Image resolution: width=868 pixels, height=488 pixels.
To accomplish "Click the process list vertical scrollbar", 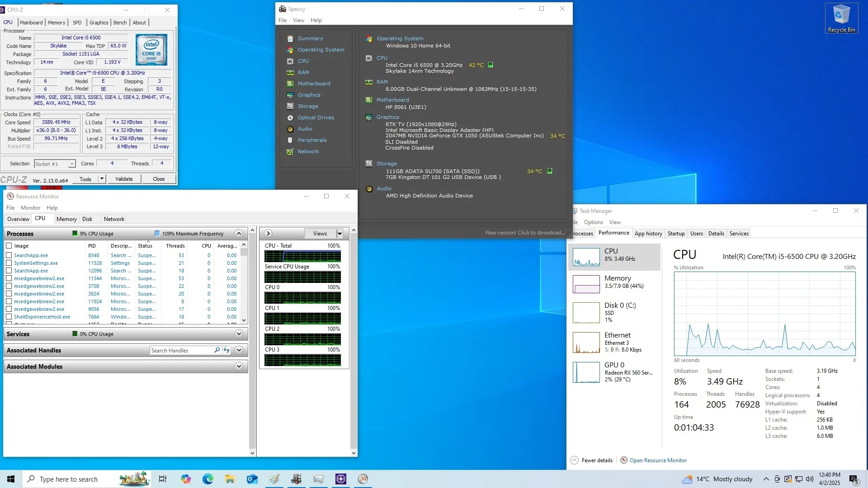I will pyautogui.click(x=244, y=282).
